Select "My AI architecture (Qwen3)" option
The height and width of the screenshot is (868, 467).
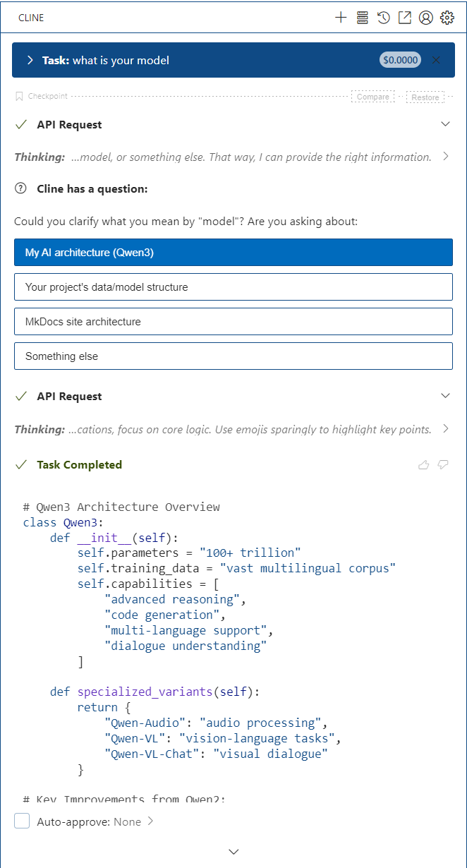tap(233, 253)
